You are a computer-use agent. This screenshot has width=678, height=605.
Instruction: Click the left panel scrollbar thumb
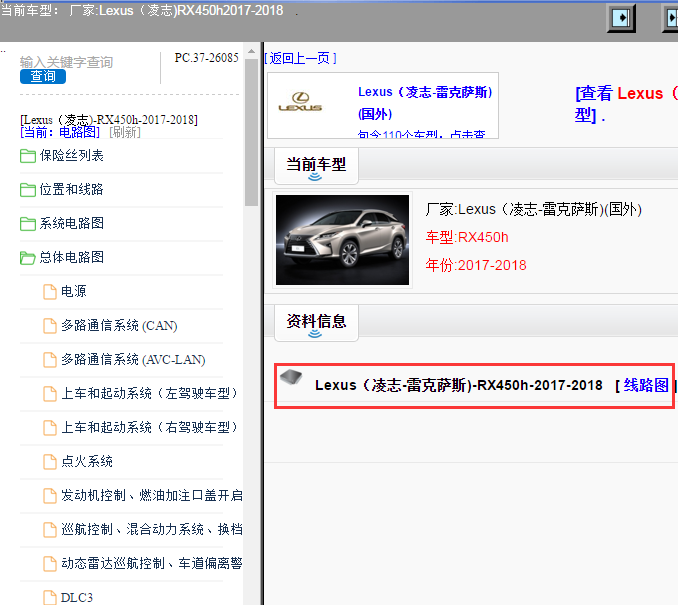pyautogui.click(x=251, y=132)
